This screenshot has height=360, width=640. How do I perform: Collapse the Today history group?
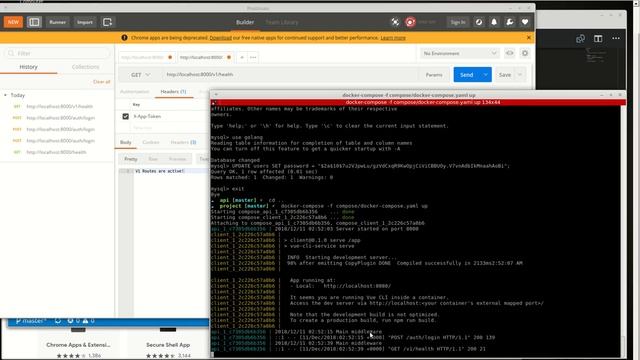point(6,95)
